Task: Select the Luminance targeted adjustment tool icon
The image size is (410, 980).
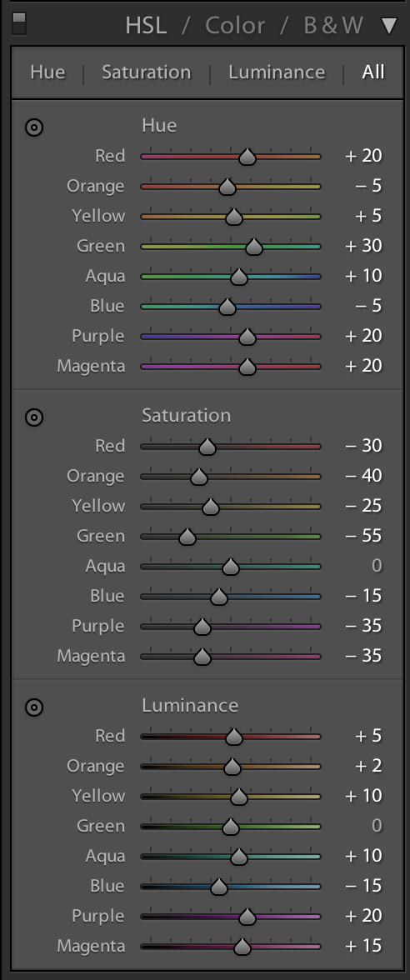Action: click(x=33, y=707)
